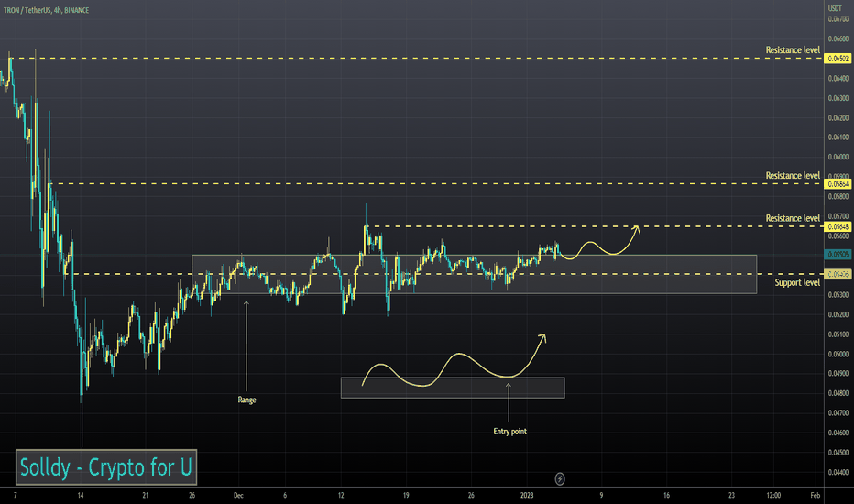Screen dimensions: 854x504
Task: Select the 0.05864 resistance price tag
Action: (x=838, y=184)
